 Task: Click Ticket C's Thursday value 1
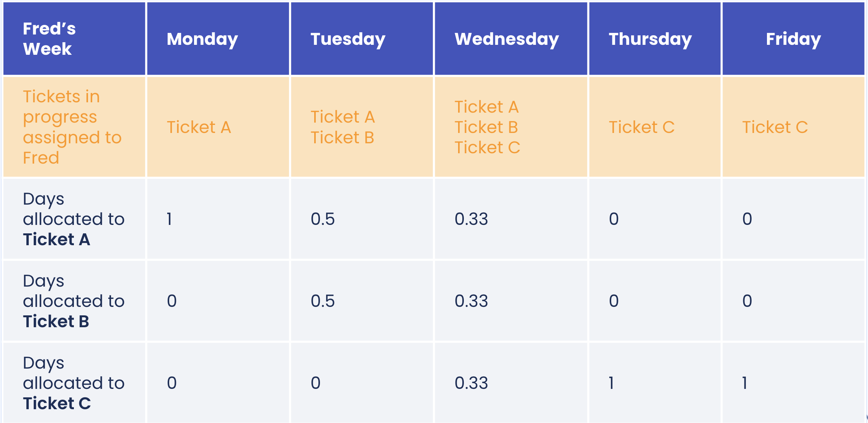(x=612, y=383)
